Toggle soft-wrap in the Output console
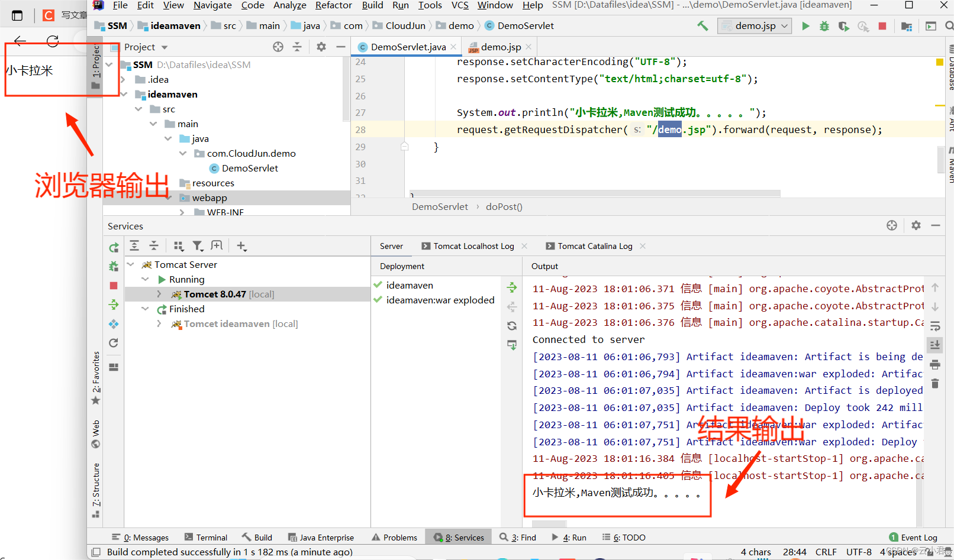The image size is (954, 560). pos(935,326)
